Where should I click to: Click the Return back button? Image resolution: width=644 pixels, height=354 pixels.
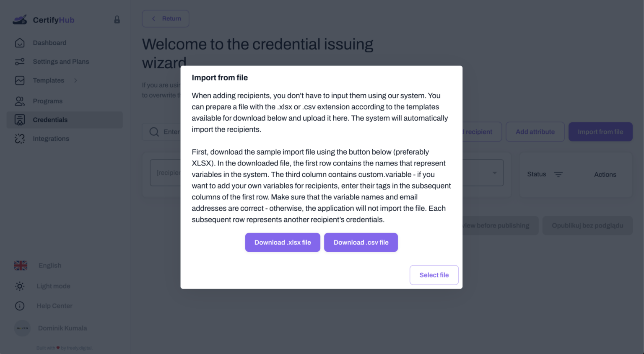166,19
